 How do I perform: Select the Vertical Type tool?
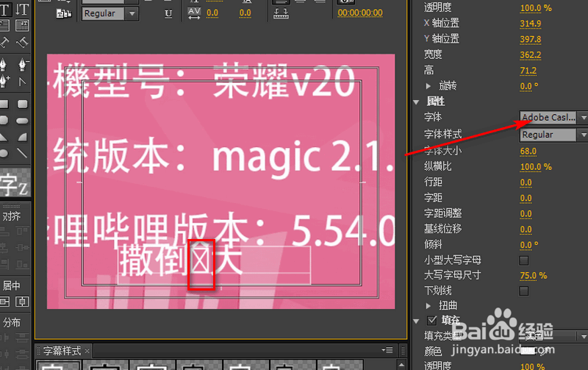[x=22, y=9]
